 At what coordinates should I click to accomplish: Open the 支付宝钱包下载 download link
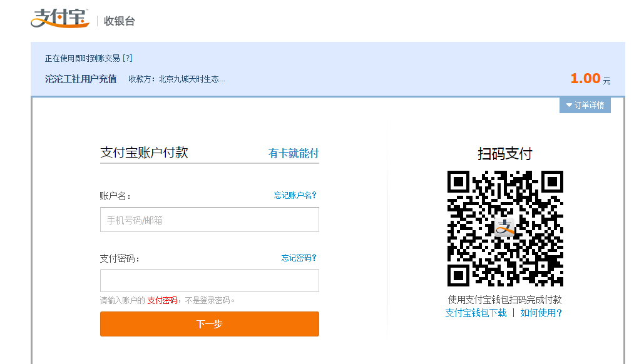(x=476, y=313)
